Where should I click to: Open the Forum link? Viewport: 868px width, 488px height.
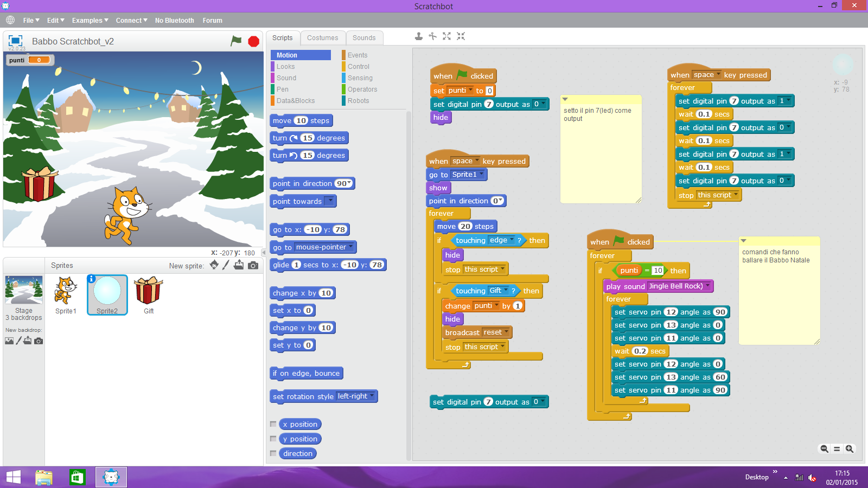pos(212,20)
